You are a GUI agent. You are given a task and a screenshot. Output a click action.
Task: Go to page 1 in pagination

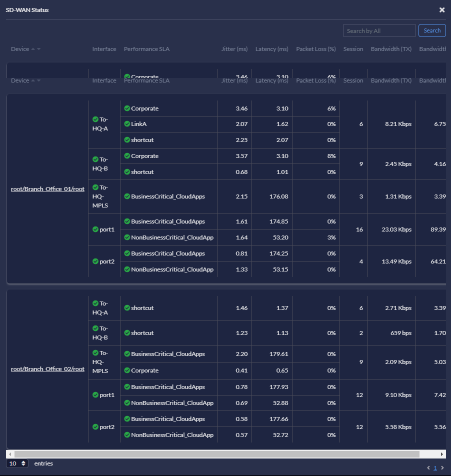[x=435, y=468]
